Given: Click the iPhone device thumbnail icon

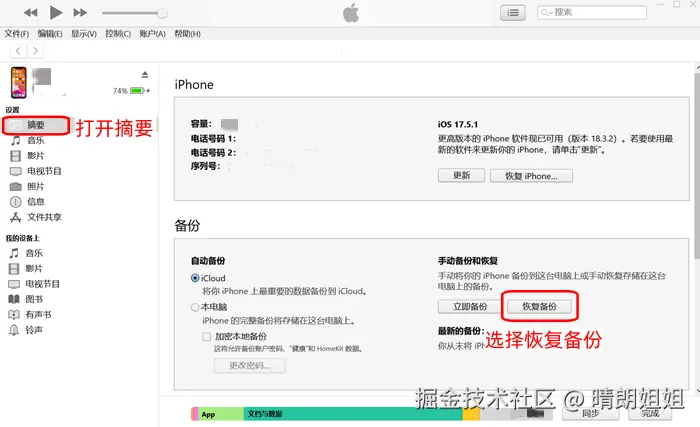Looking at the screenshot, I should pyautogui.click(x=19, y=82).
